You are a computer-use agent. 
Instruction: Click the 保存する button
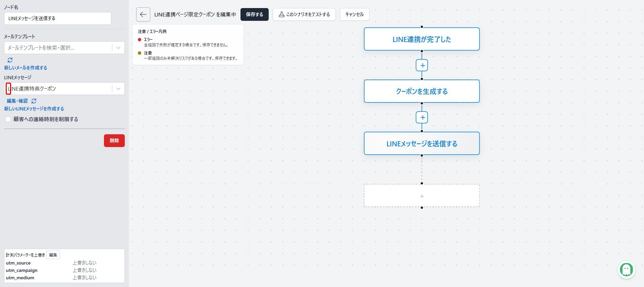tap(255, 14)
